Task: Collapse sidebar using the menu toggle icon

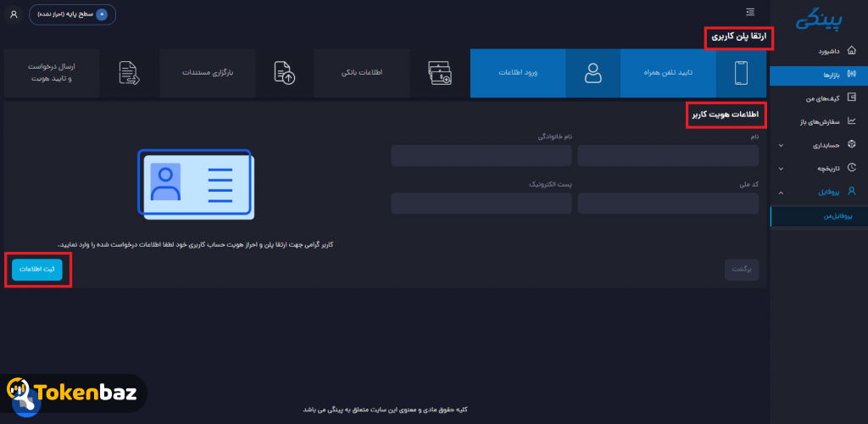Action: [x=750, y=12]
